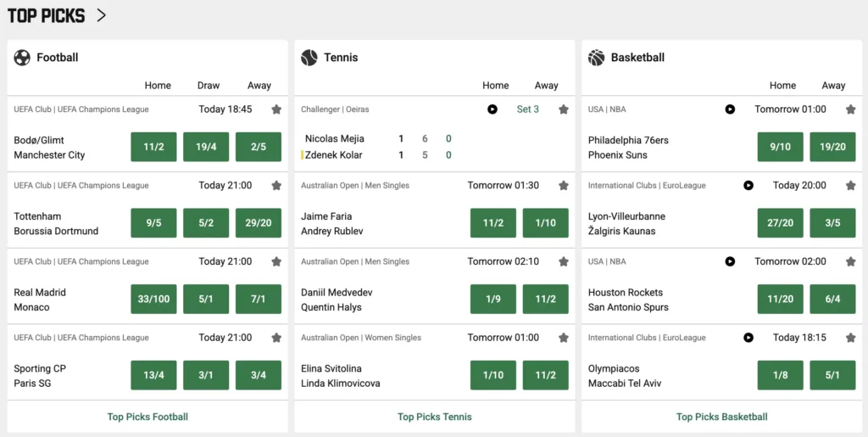Open live stream for Houston Rockets game

coord(730,262)
